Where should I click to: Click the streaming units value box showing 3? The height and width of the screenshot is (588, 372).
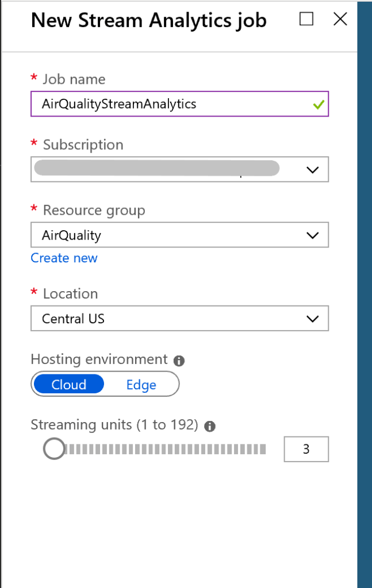(x=306, y=449)
